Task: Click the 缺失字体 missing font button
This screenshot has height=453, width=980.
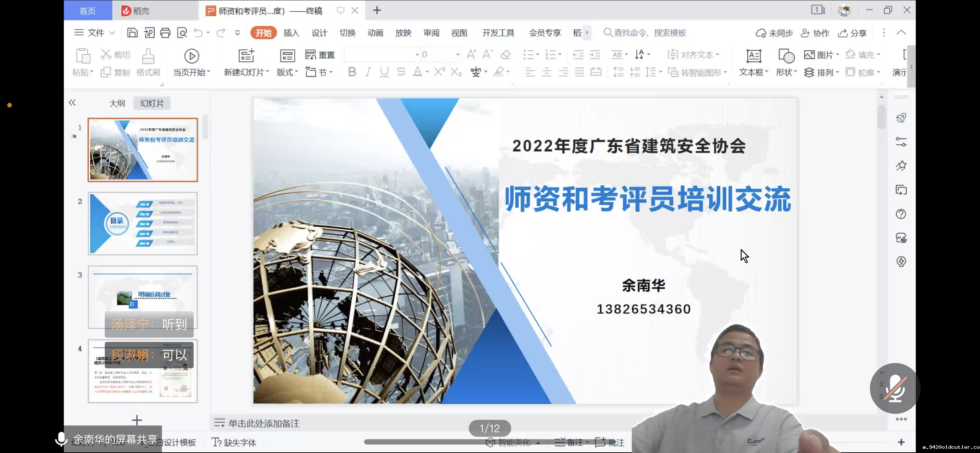Action: pos(234,442)
